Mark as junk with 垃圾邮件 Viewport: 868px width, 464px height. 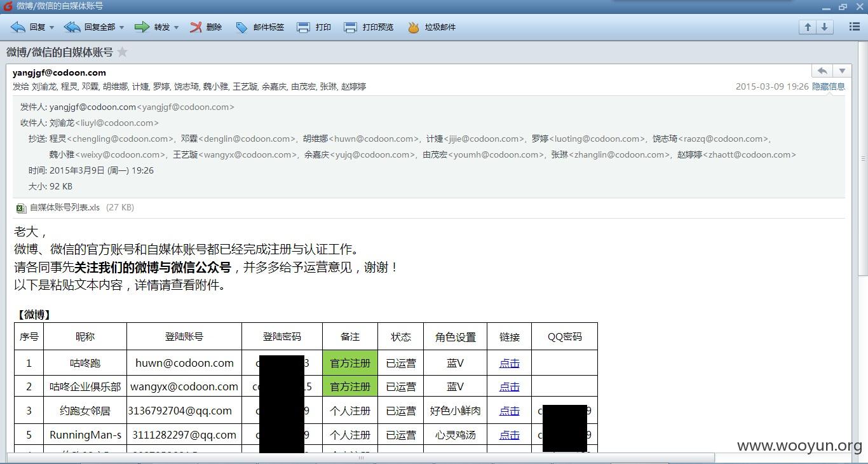pos(431,27)
